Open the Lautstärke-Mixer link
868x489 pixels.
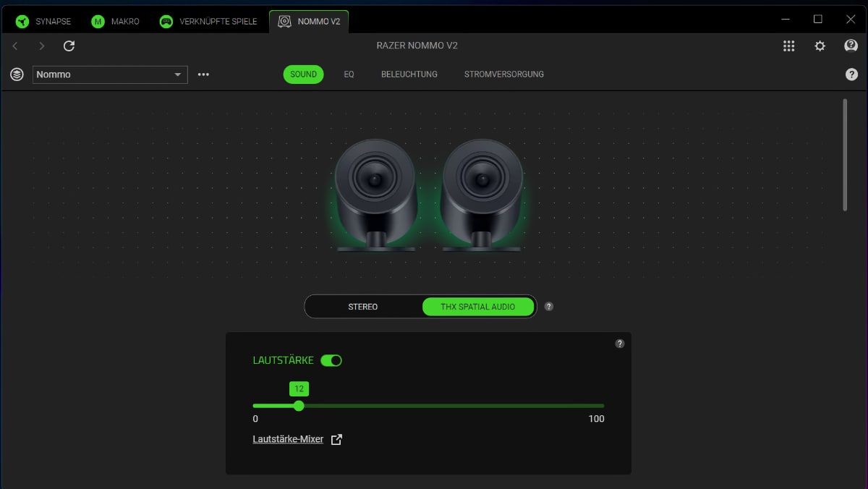(288, 439)
